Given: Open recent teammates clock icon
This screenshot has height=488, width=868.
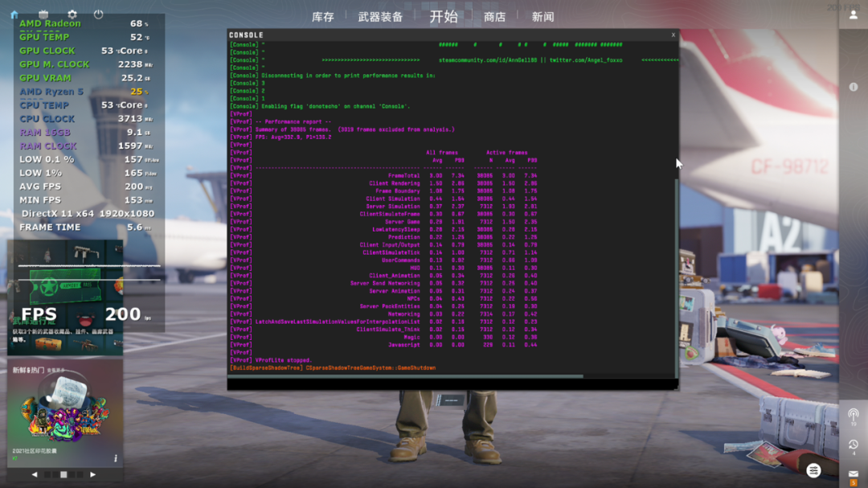Looking at the screenshot, I should click(853, 446).
